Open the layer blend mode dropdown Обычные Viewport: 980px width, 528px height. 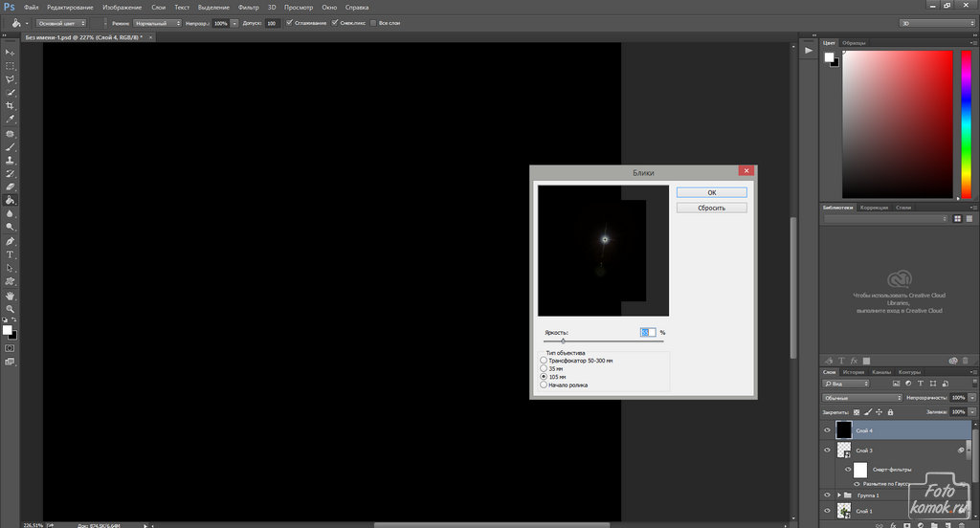[x=861, y=397]
